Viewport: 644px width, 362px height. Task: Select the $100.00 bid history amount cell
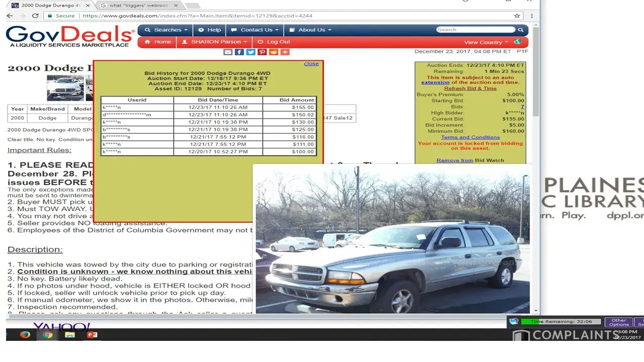(290, 152)
